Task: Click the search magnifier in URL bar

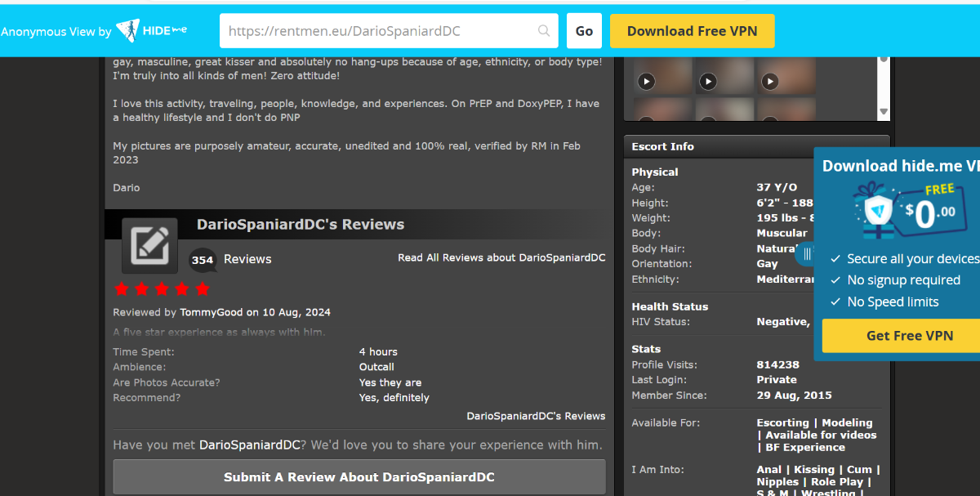Action: coord(544,31)
